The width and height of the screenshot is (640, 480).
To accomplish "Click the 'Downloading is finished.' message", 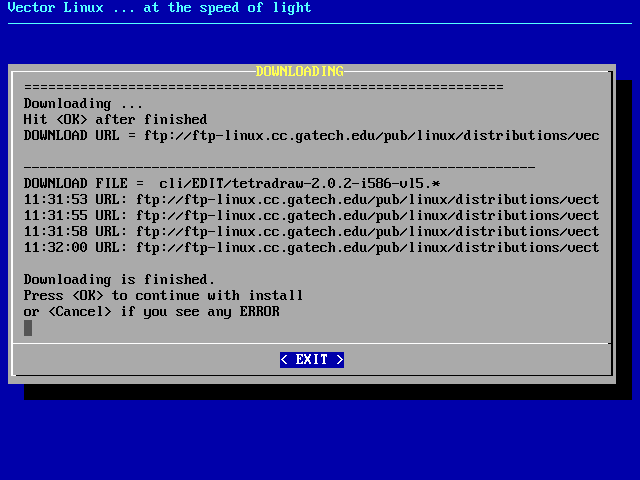I will click(119, 279).
